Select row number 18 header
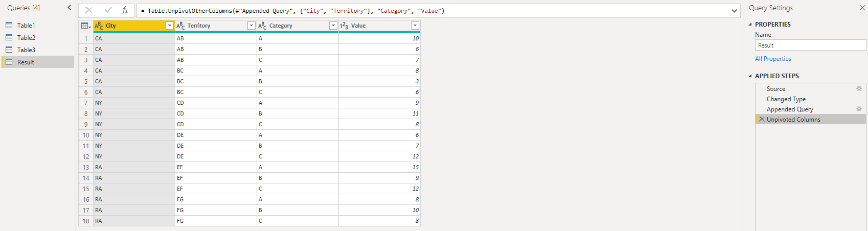The image size is (868, 231). click(86, 221)
